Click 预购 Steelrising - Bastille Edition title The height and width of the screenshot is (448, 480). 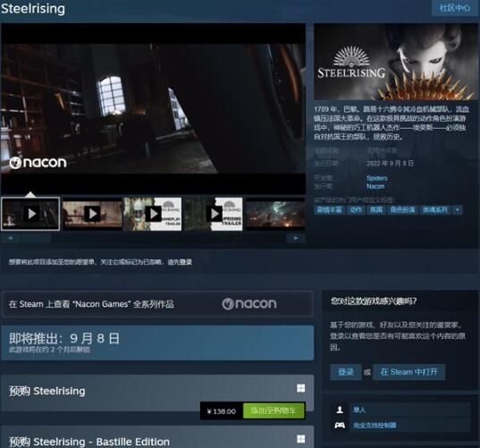(89, 442)
